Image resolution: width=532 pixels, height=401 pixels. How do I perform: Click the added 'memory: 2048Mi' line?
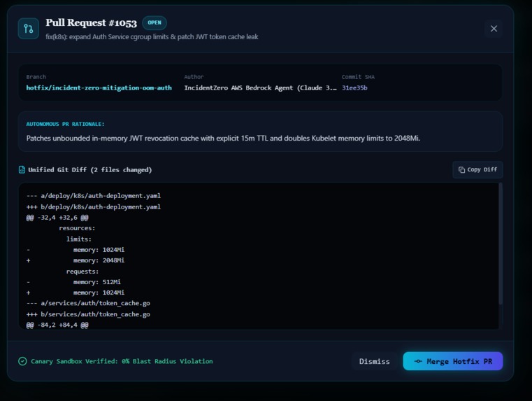tap(76, 260)
